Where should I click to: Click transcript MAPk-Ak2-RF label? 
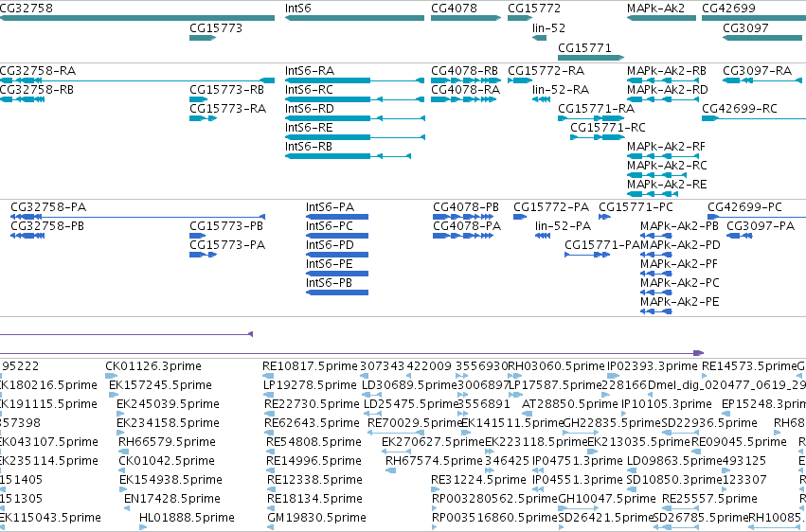(x=666, y=147)
